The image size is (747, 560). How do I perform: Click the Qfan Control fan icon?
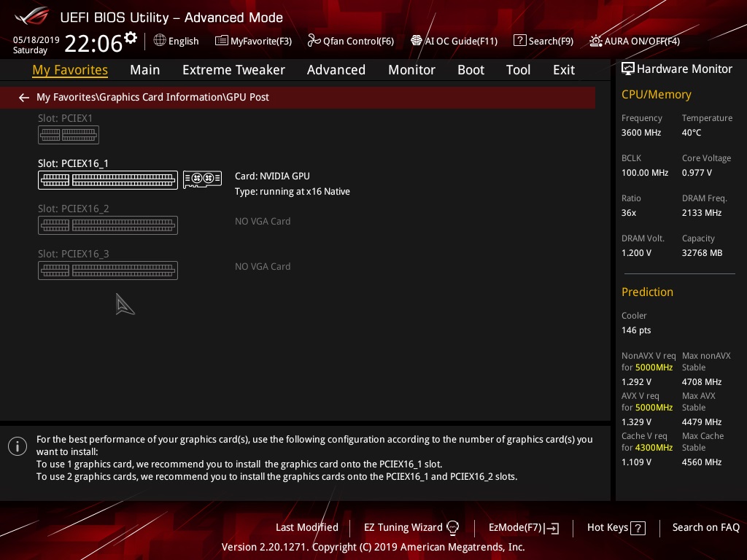pos(314,41)
